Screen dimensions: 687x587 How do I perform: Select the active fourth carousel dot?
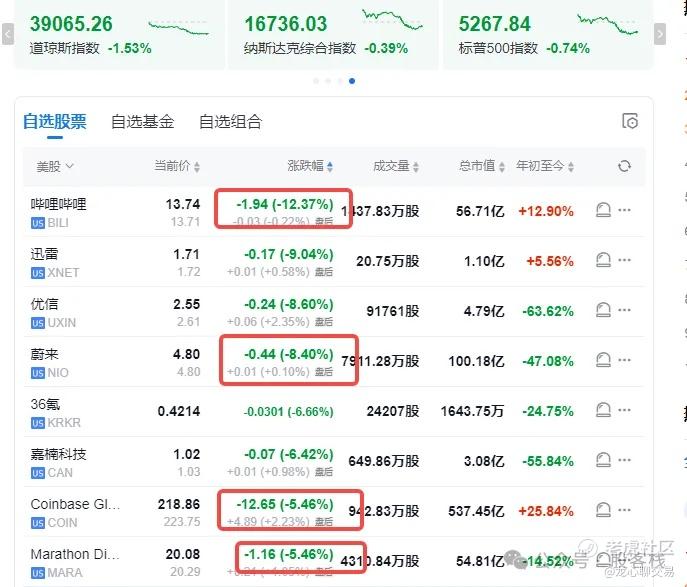(352, 81)
